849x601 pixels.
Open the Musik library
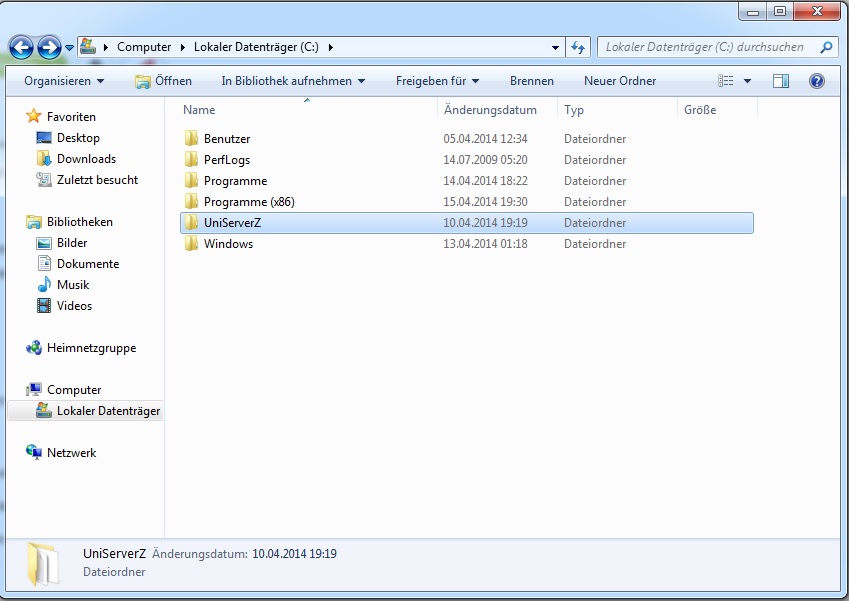click(73, 285)
